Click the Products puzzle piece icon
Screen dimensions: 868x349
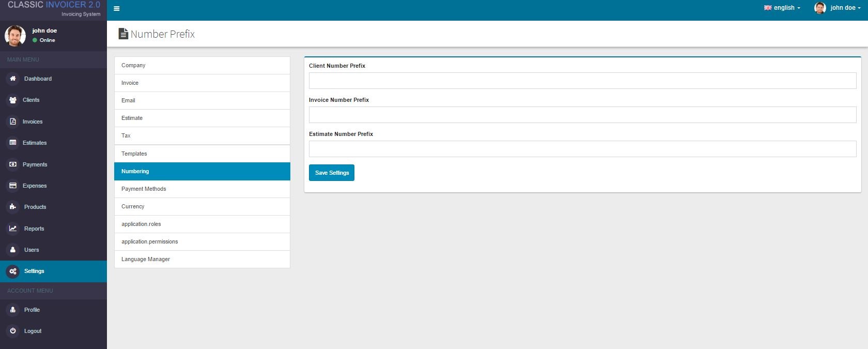(x=13, y=207)
